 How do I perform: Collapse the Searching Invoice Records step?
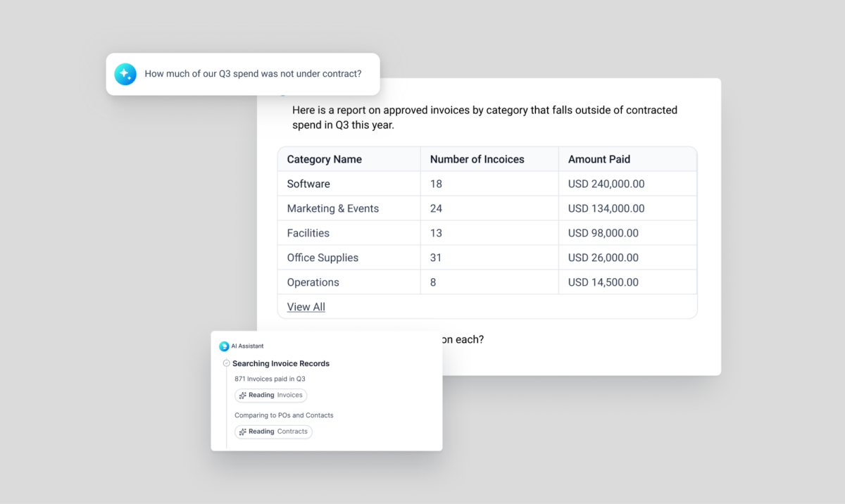[281, 364]
